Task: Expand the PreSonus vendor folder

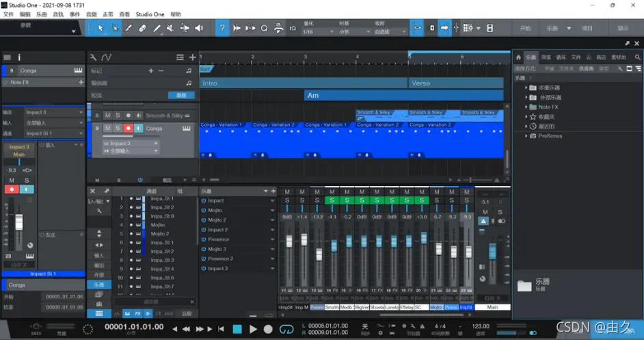Action: pyautogui.click(x=526, y=135)
